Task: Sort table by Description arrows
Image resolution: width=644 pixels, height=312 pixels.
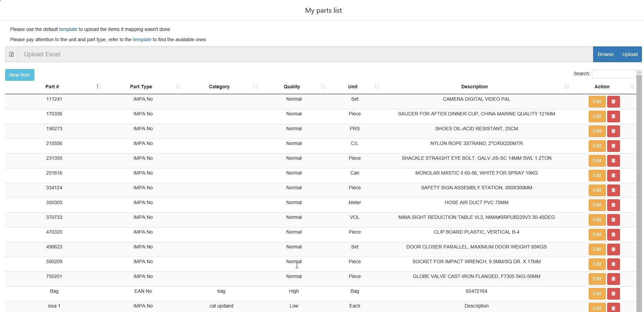Action: (567, 87)
